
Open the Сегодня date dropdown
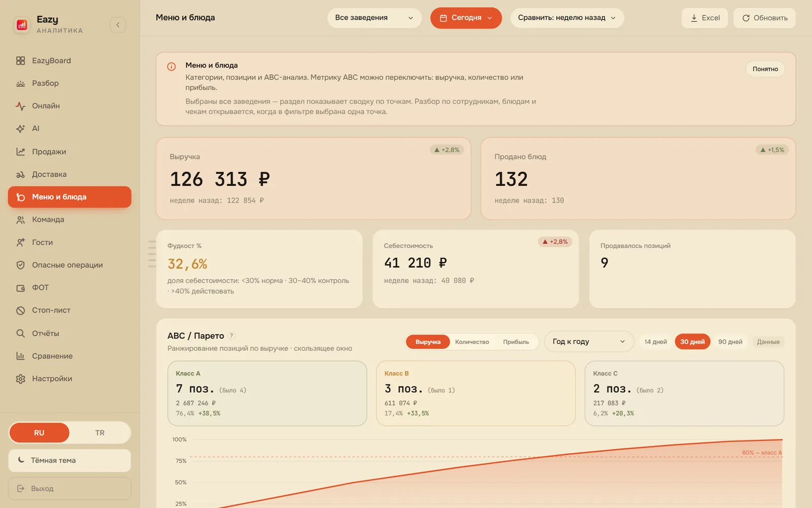466,18
